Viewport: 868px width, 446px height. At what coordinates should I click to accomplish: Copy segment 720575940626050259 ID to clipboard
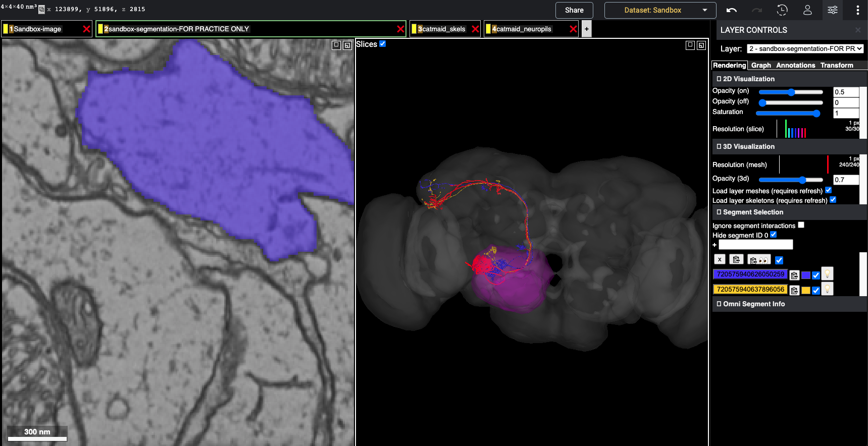[x=794, y=275]
